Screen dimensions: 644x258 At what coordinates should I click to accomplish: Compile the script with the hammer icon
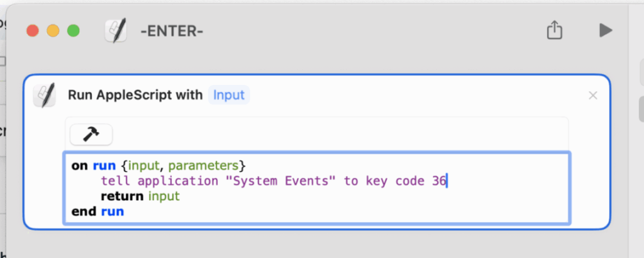91,134
